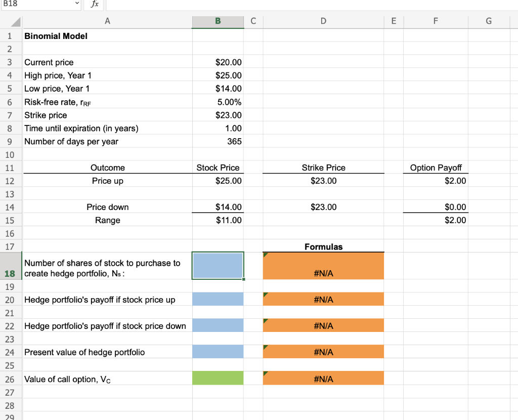This screenshot has height=420, width=518.
Task: Select #N/A formula cell in row 20
Action: [323, 299]
